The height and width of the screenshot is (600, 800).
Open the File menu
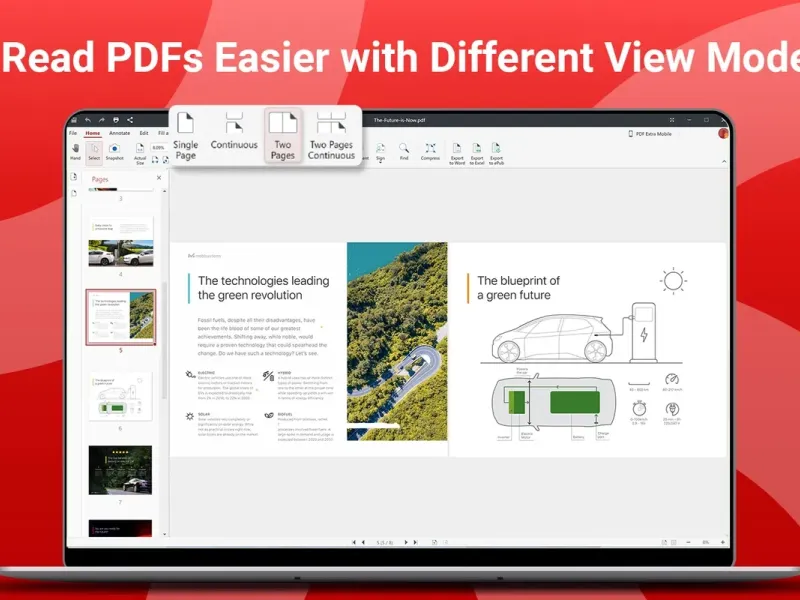tap(73, 133)
